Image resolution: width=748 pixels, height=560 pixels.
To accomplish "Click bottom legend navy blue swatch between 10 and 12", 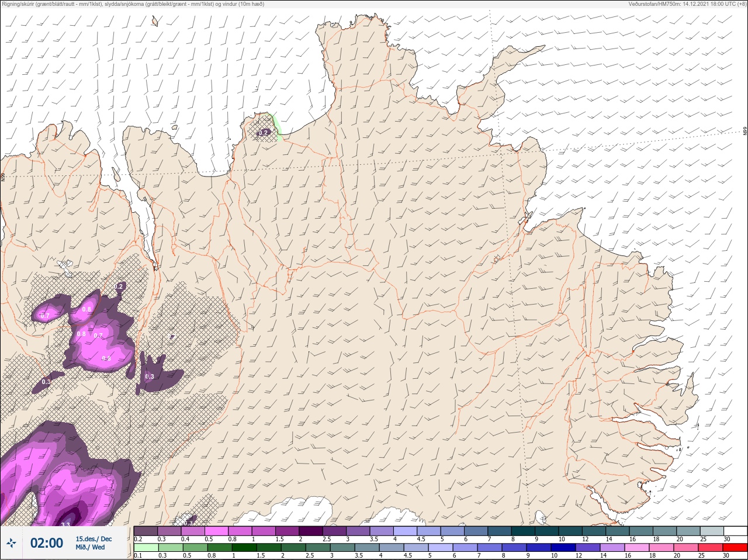I will tap(563, 548).
